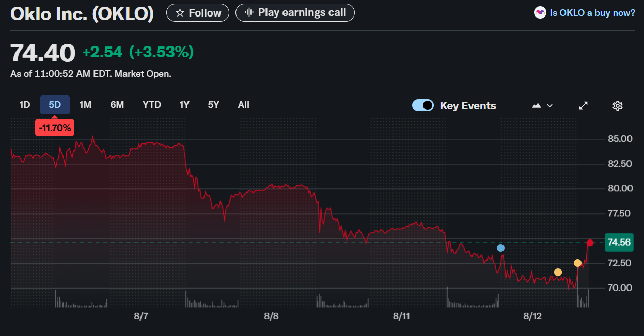
Task: Click the 85.00 axis label
Action: coord(620,139)
